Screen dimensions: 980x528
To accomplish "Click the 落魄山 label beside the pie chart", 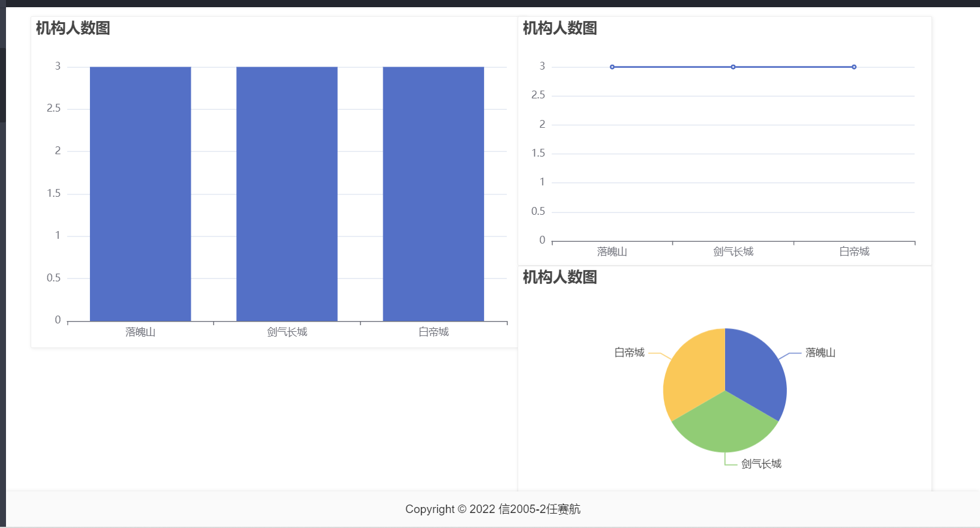I will point(820,353).
